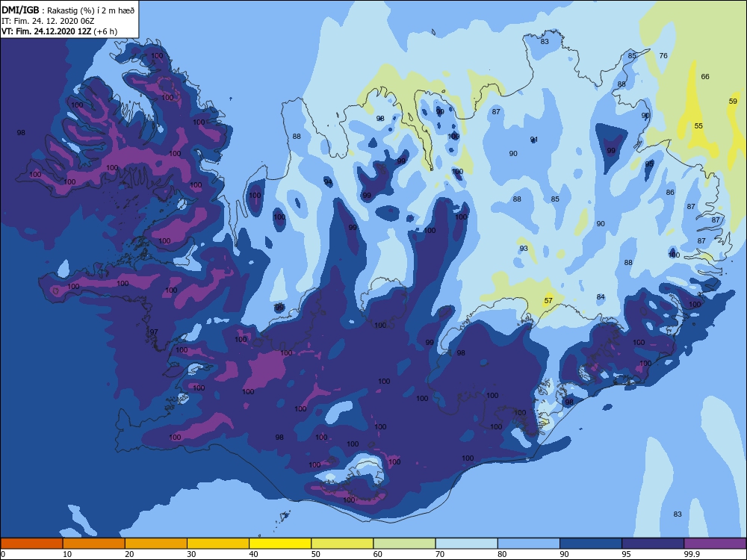This screenshot has width=747, height=560.
Task: Click the legend tick label 20
Action: (x=129, y=554)
